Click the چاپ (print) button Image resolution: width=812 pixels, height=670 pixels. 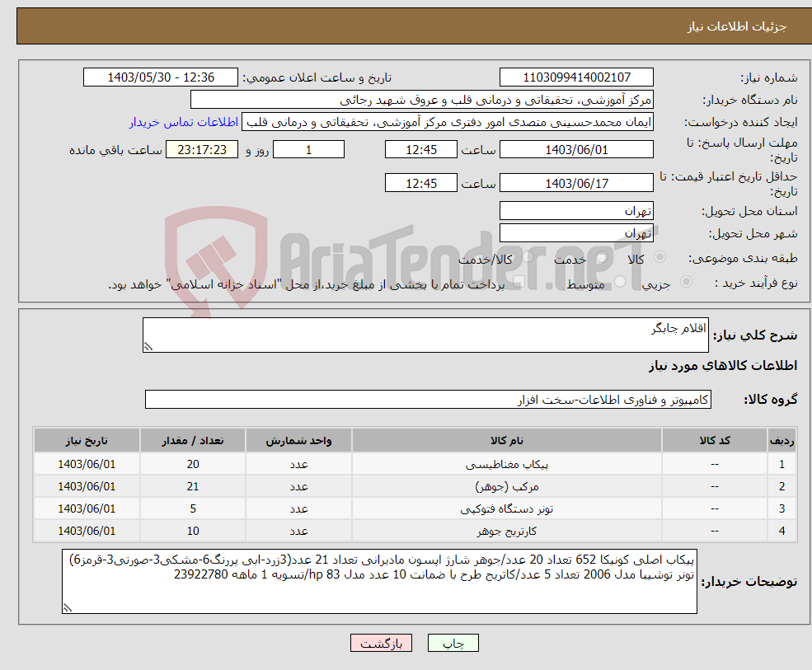pos(453,643)
